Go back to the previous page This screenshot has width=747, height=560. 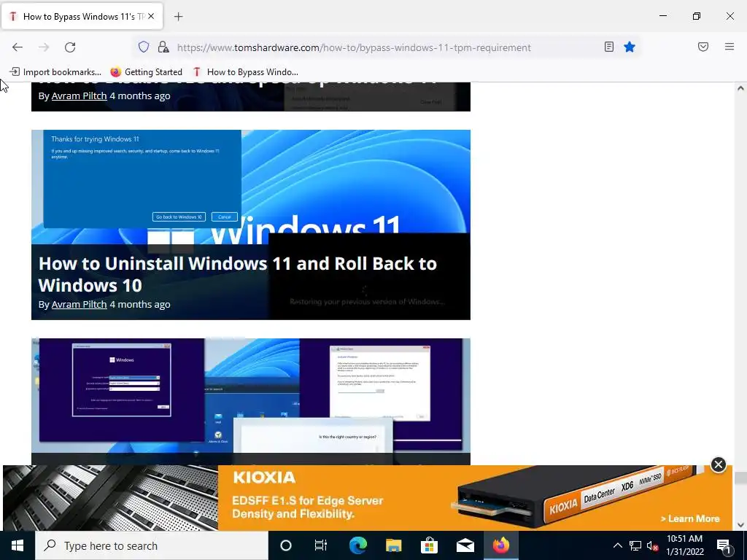pyautogui.click(x=18, y=47)
